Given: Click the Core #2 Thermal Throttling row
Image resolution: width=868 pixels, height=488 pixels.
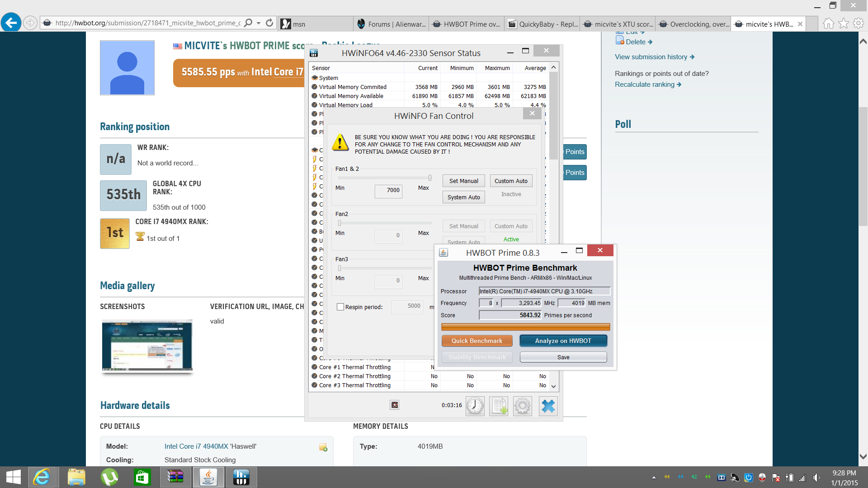Looking at the screenshot, I should click(x=429, y=376).
